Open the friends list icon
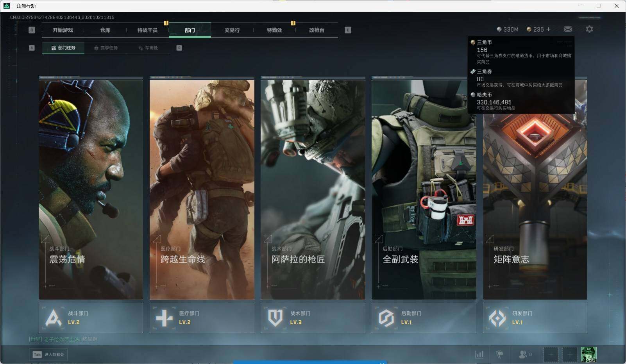The width and height of the screenshot is (626, 364). [524, 354]
